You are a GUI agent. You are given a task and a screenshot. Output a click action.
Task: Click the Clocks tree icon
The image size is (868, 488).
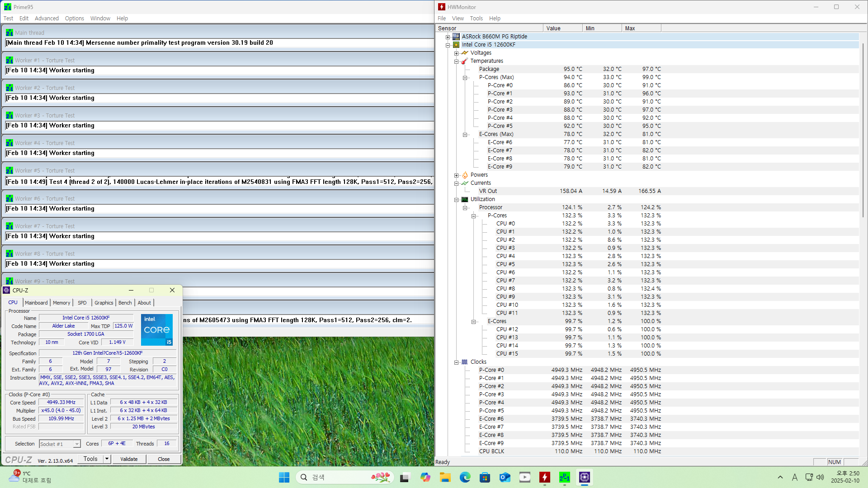coord(465,362)
